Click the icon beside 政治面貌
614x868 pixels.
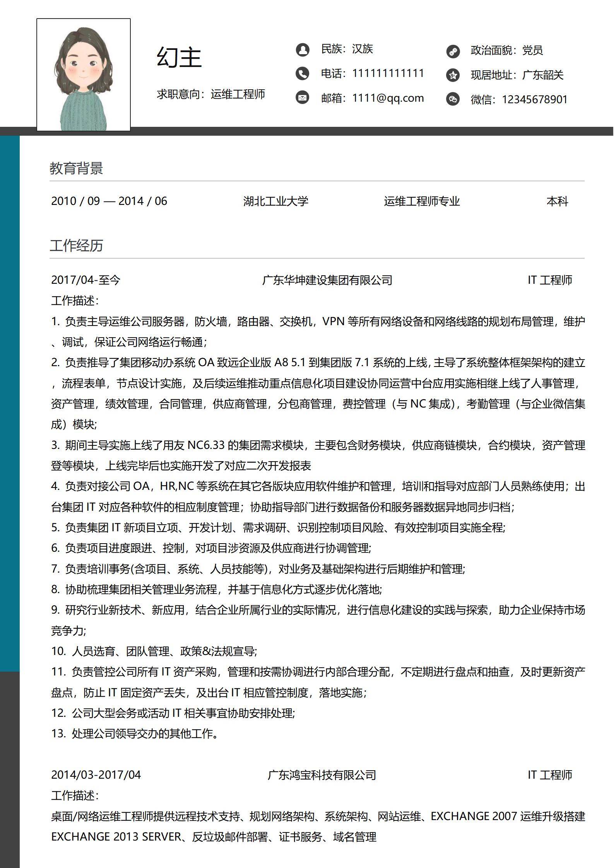coord(453,51)
